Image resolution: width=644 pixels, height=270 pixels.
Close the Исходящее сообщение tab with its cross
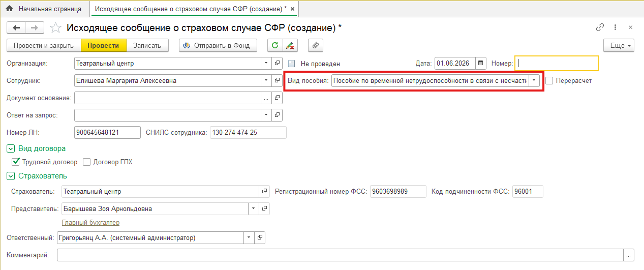293,9
